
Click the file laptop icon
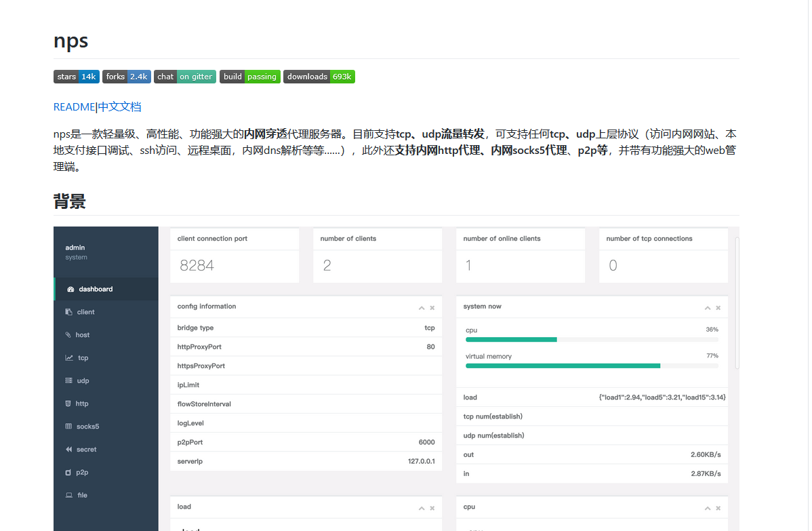click(x=69, y=495)
